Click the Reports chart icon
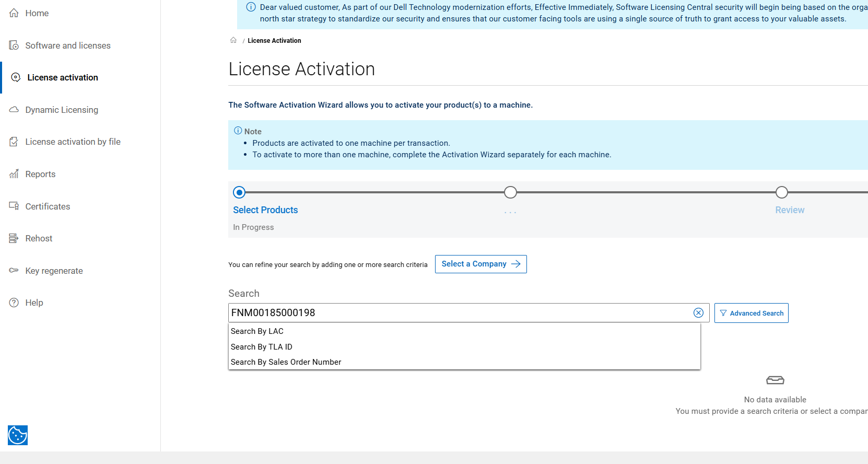Screen dimensions: 868x464 [14, 174]
